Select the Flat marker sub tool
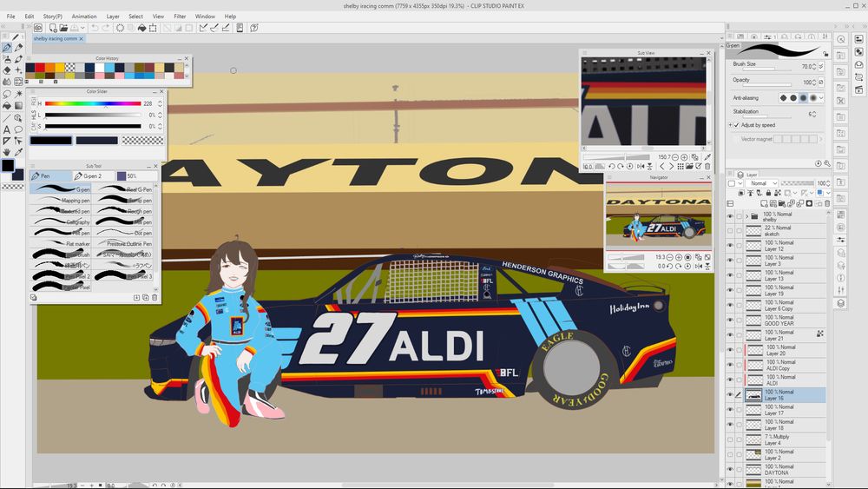Image resolution: width=868 pixels, height=489 pixels. coord(61,244)
